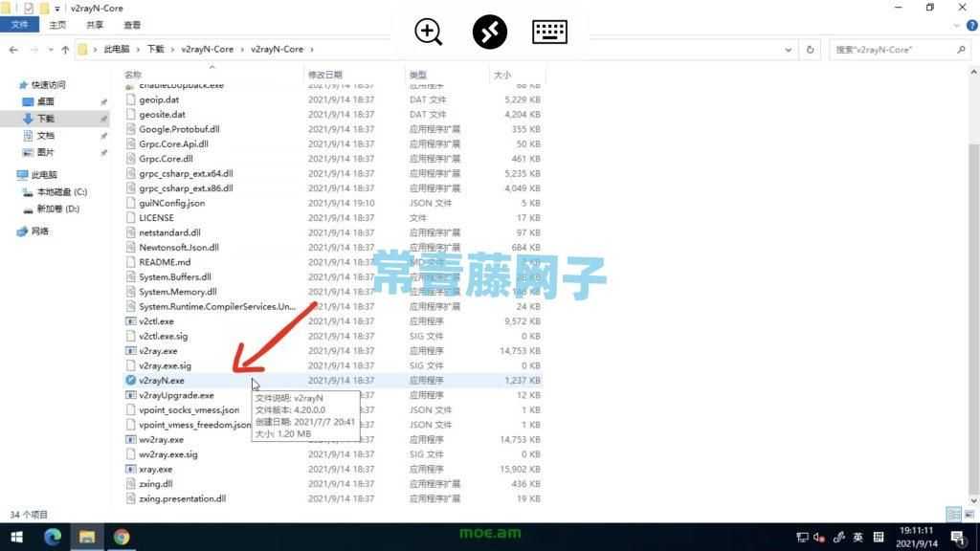Click the back navigation arrow
Image resolution: width=980 pixels, height=551 pixels.
[12, 49]
